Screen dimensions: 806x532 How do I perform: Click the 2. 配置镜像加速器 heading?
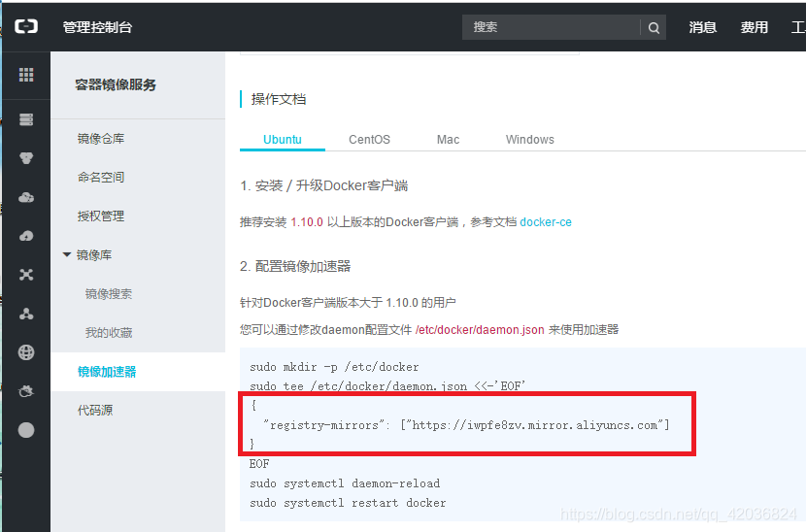tap(295, 266)
